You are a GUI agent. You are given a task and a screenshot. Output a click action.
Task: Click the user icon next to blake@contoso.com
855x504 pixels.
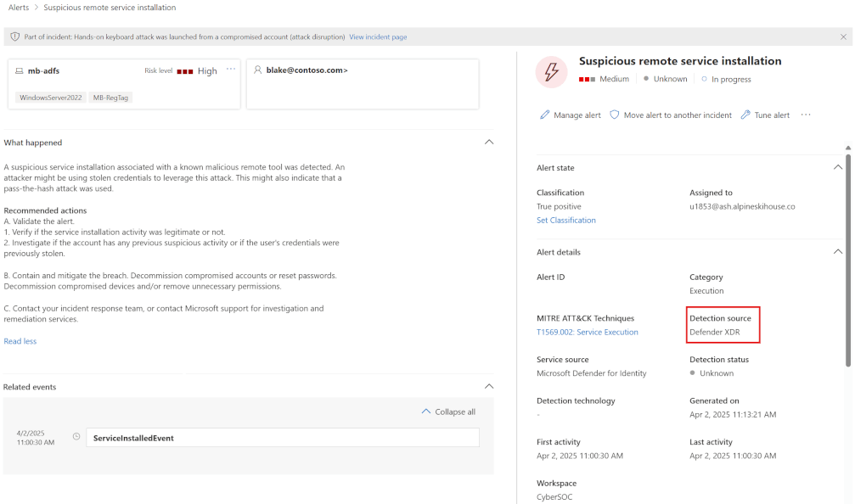point(257,70)
